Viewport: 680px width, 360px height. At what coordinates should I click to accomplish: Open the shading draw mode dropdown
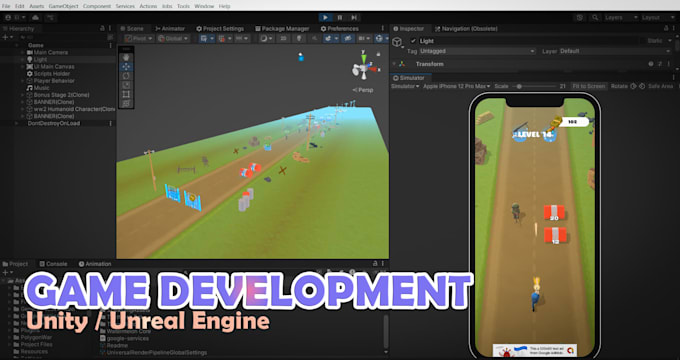pos(266,38)
